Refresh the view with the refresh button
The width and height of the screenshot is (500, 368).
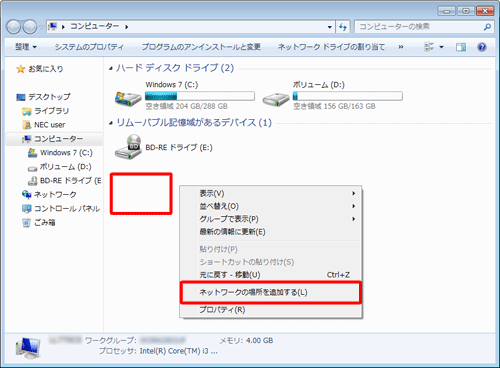(343, 27)
